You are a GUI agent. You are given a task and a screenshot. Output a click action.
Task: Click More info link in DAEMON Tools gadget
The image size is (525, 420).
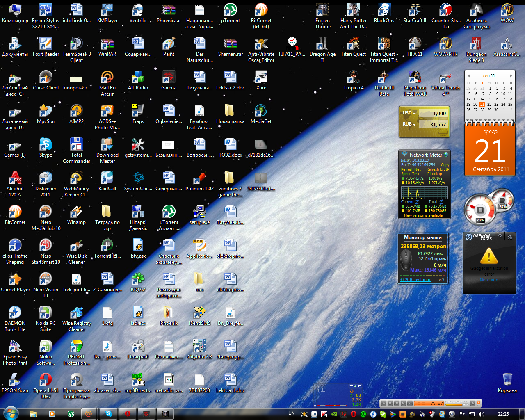tap(489, 280)
